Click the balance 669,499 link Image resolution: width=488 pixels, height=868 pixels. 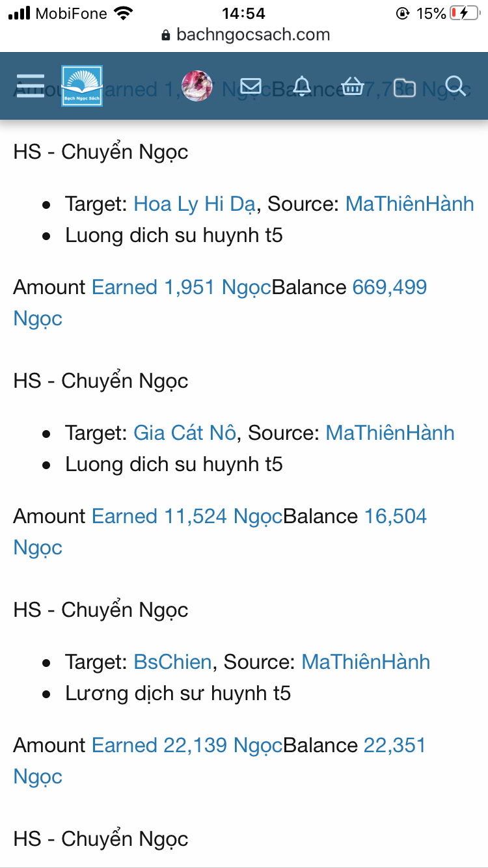[x=389, y=288]
